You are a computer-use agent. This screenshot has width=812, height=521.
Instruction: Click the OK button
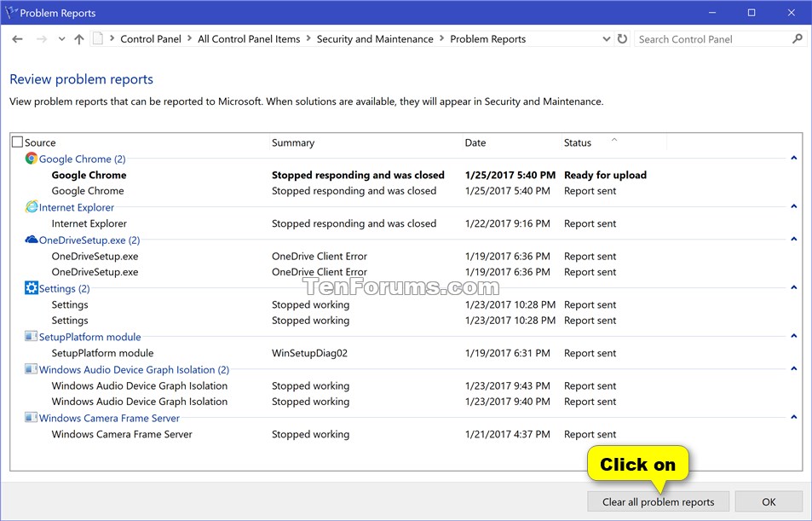(769, 502)
